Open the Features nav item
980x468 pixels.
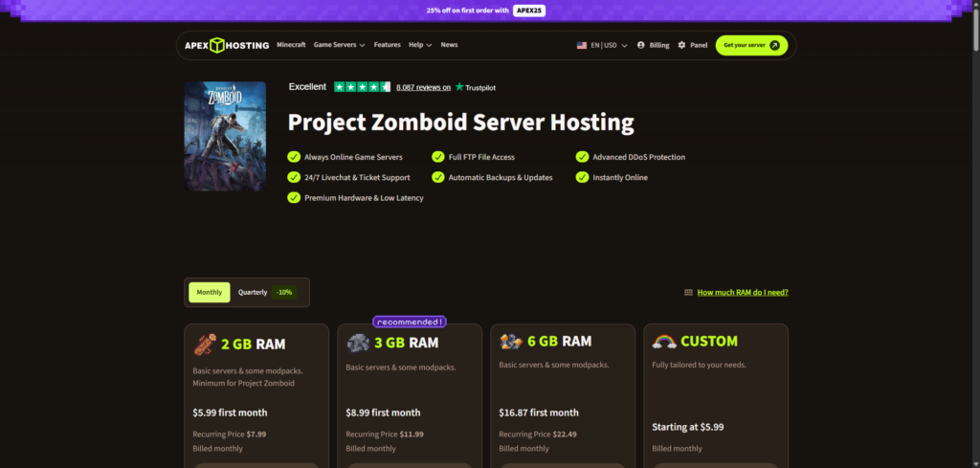click(x=388, y=45)
